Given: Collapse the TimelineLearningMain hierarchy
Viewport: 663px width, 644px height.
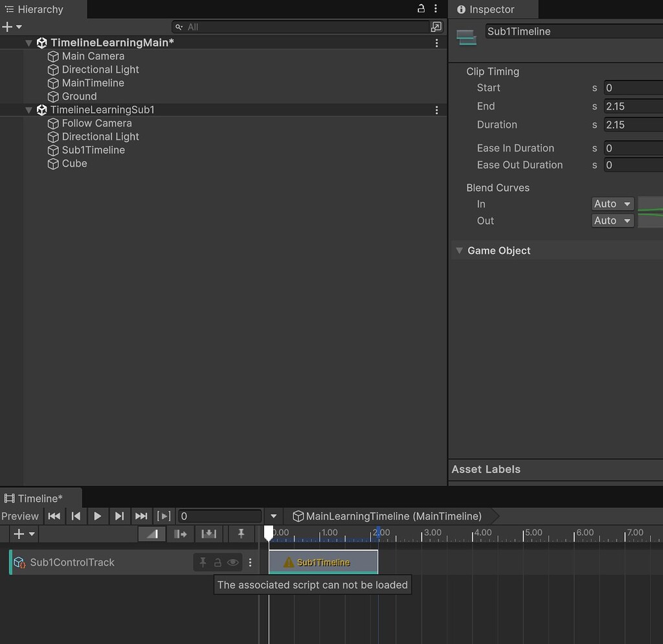Looking at the screenshot, I should point(28,42).
